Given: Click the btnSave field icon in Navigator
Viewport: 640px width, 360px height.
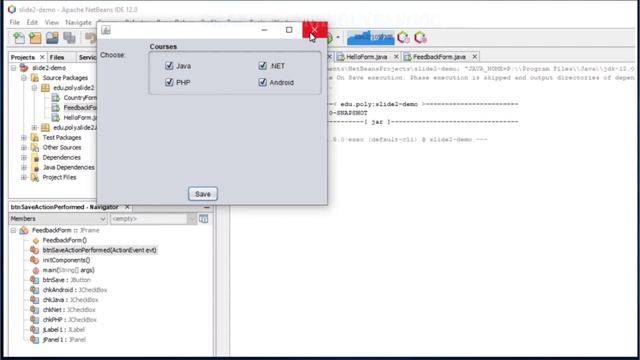Looking at the screenshot, I should (x=35, y=280).
